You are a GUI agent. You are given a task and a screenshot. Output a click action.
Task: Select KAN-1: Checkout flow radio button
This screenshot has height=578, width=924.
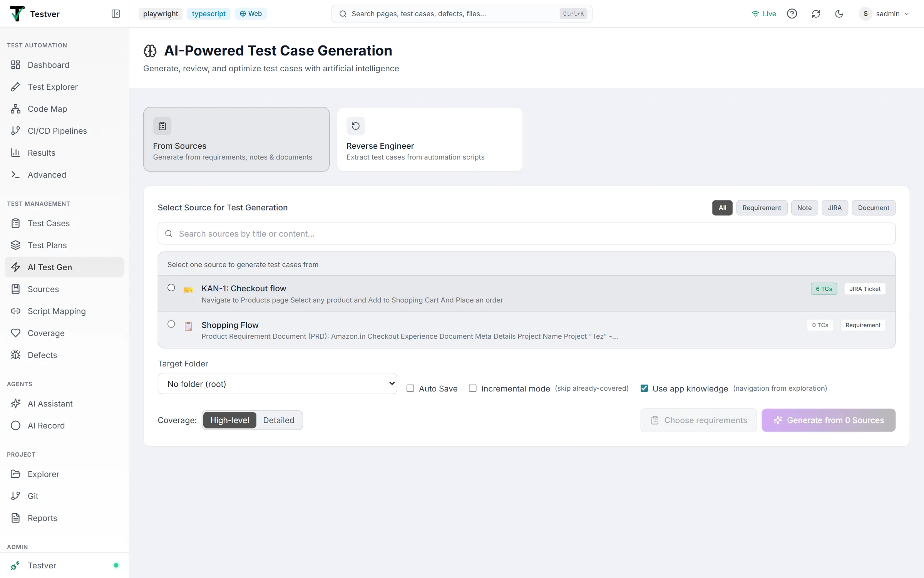point(171,288)
